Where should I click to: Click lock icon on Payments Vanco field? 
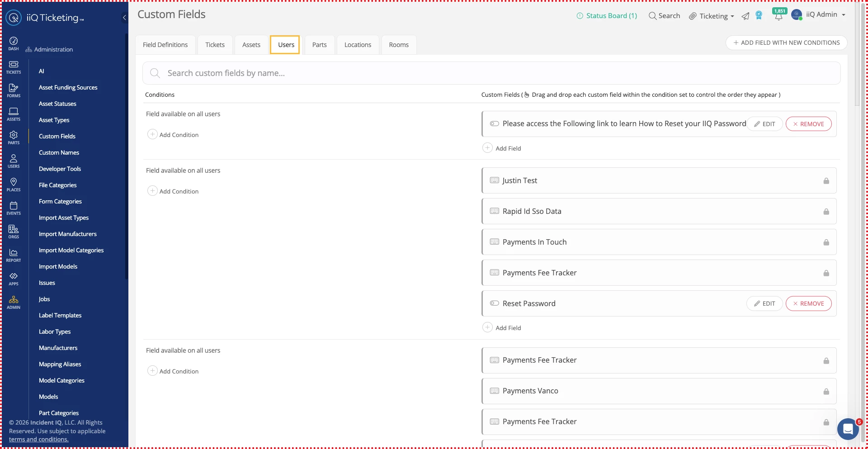[x=826, y=392]
